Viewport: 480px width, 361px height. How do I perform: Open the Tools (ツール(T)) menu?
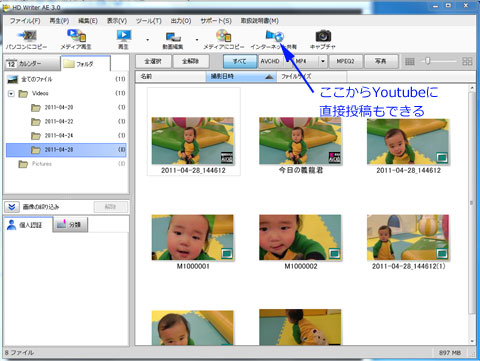coord(148,21)
